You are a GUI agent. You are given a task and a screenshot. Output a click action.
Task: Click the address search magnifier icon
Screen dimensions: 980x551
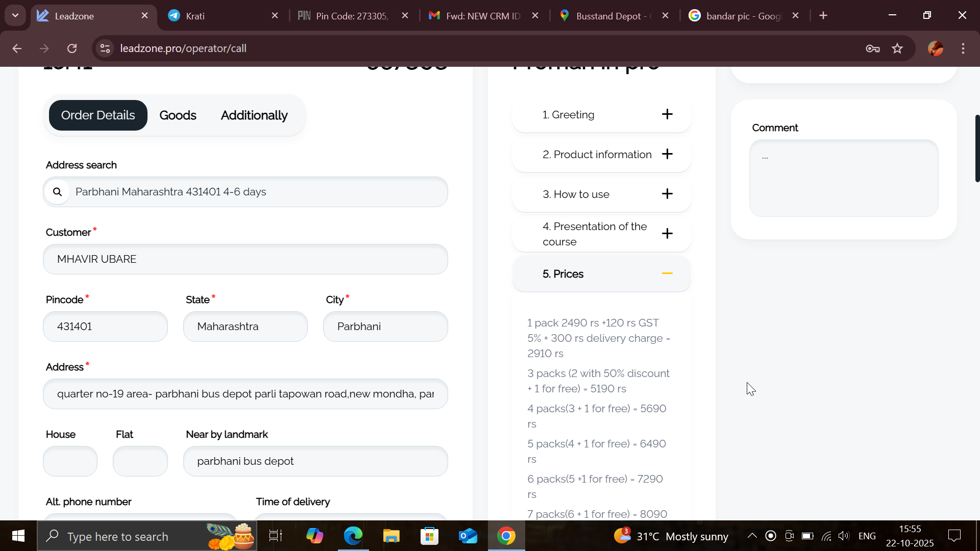58,192
